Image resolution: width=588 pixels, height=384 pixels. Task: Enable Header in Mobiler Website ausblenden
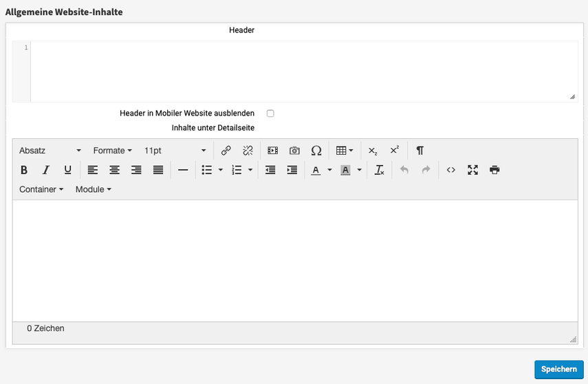(270, 114)
